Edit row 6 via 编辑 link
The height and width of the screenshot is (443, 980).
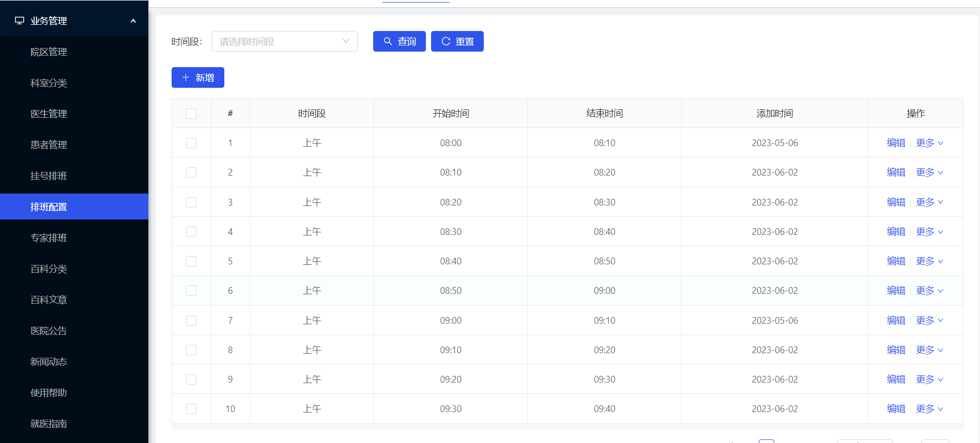click(x=896, y=291)
